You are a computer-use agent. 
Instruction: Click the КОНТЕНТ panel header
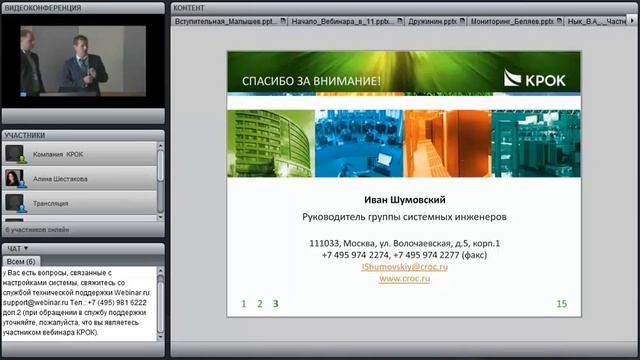point(404,8)
